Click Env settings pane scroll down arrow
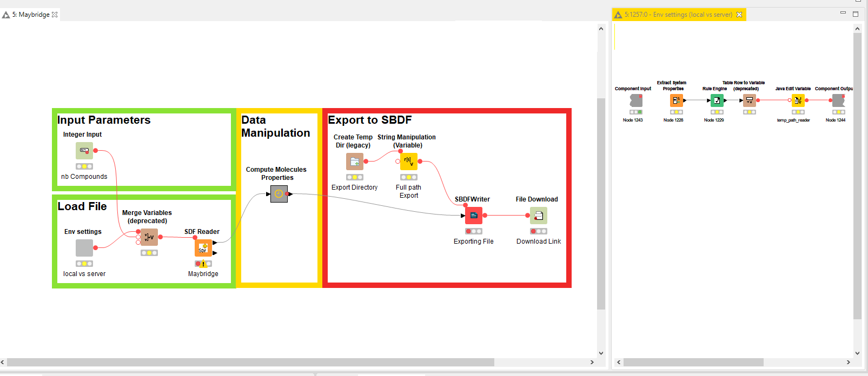This screenshot has height=376, width=868. (857, 353)
